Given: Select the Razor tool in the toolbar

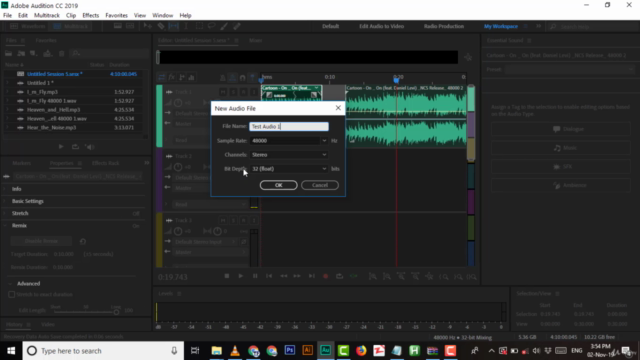Looking at the screenshot, I should point(161,26).
